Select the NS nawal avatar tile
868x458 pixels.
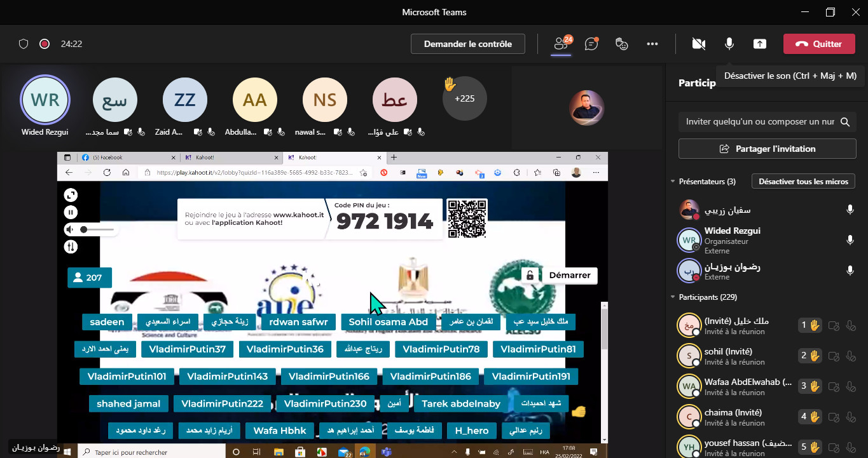click(x=325, y=100)
